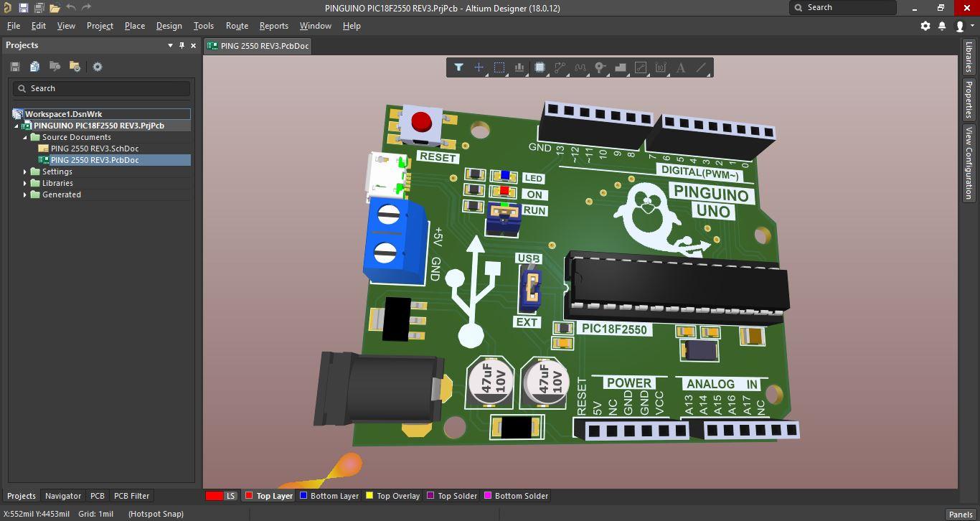This screenshot has width=980, height=521.
Task: Collapse the Source Documents folder
Action: (x=25, y=137)
